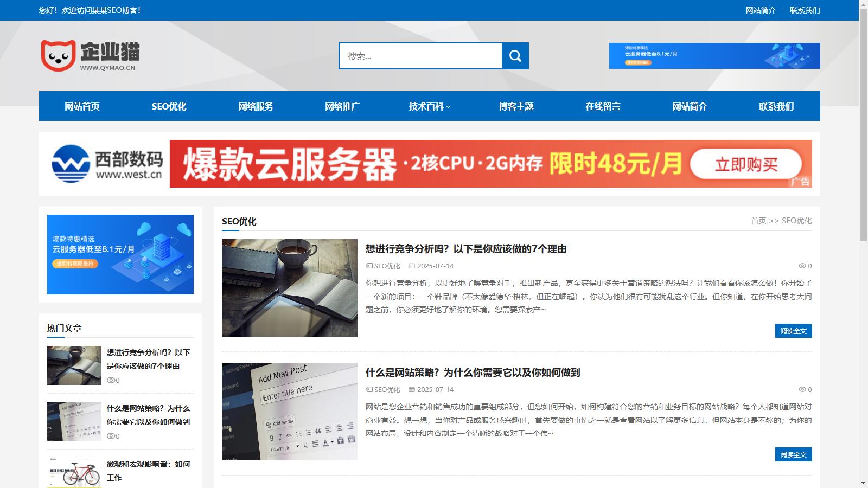Click the eye views icon on the 网站策略 article
The height and width of the screenshot is (488, 868).
click(x=802, y=390)
